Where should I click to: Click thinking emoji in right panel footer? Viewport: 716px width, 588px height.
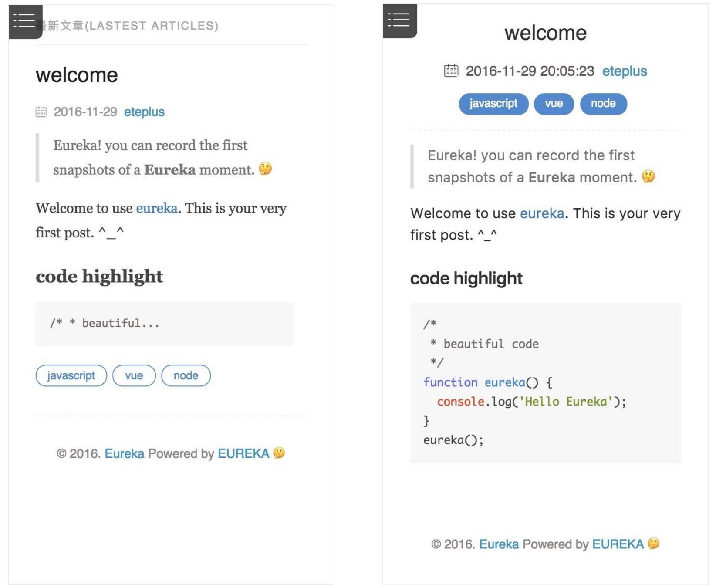click(x=654, y=544)
